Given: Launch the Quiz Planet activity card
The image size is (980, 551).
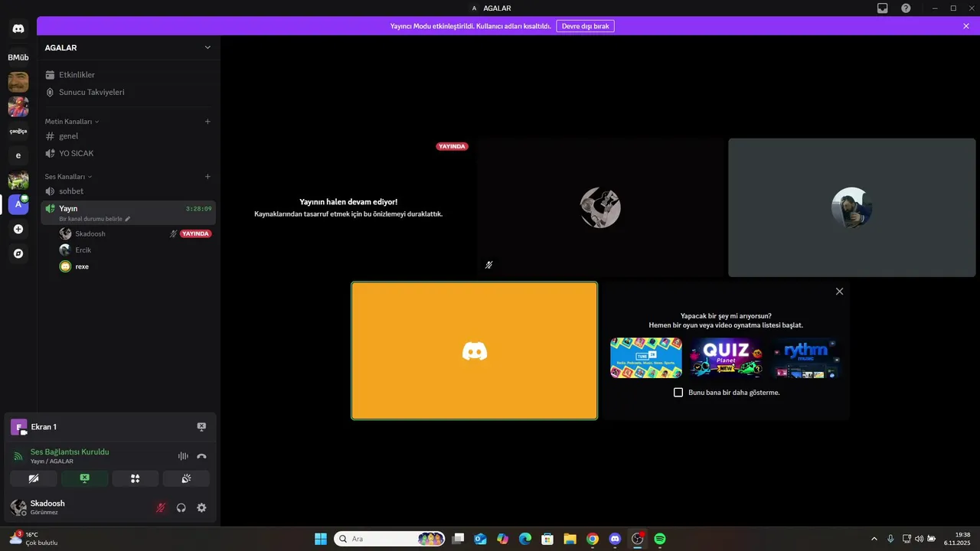Looking at the screenshot, I should click(x=726, y=358).
